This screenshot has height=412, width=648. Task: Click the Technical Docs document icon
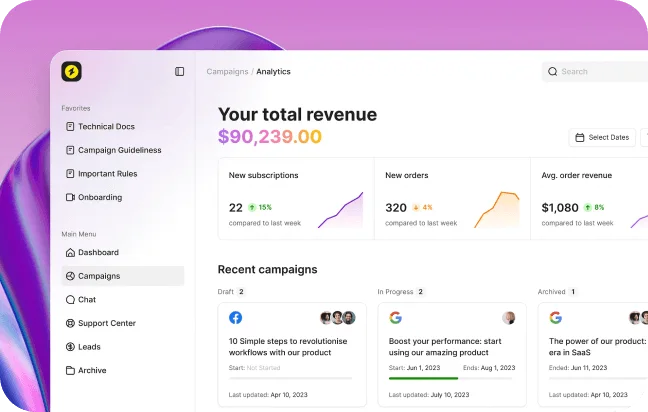coord(70,126)
